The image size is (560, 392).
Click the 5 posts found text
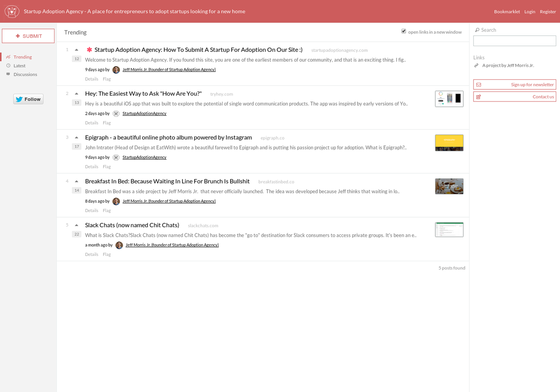pos(452,268)
